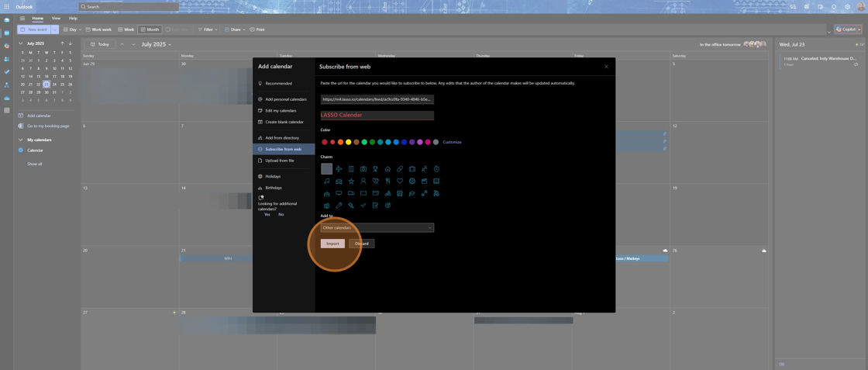
Task: Click the Customize color link
Action: tap(452, 143)
